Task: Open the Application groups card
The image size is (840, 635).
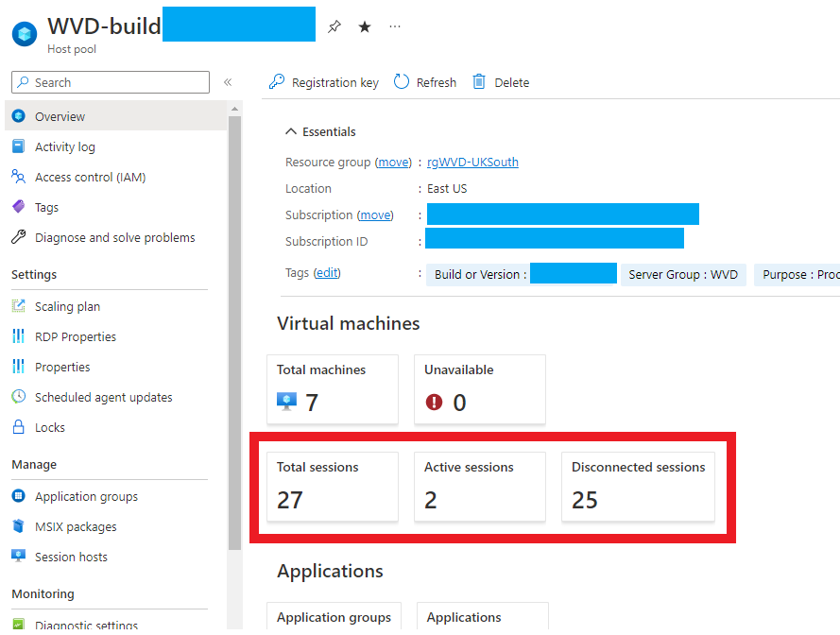Action: pos(334,616)
